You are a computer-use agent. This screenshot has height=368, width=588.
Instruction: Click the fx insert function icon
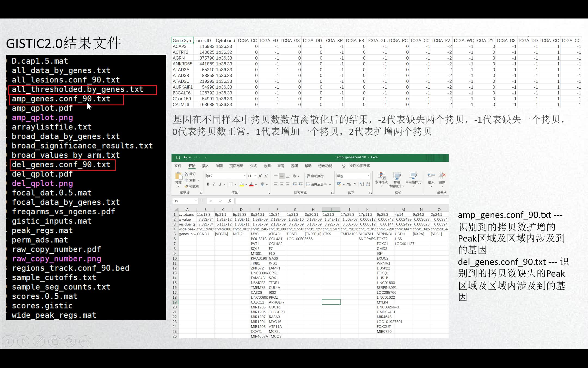click(230, 201)
